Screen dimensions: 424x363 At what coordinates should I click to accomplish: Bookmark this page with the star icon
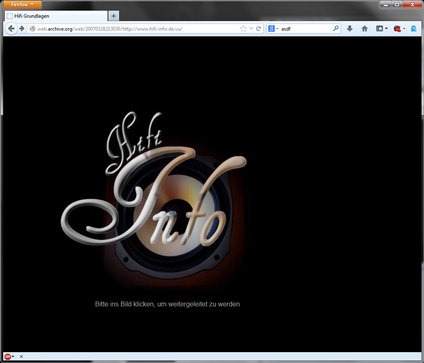tap(243, 29)
